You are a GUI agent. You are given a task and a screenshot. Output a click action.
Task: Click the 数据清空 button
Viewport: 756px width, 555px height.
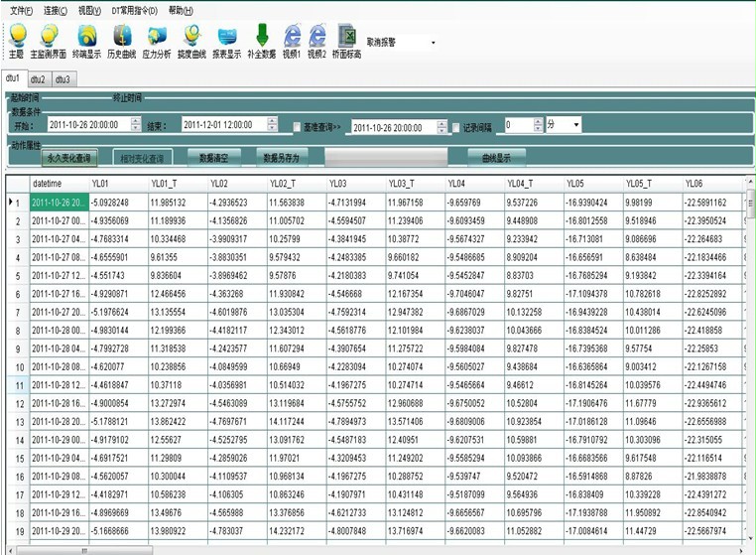coord(213,157)
